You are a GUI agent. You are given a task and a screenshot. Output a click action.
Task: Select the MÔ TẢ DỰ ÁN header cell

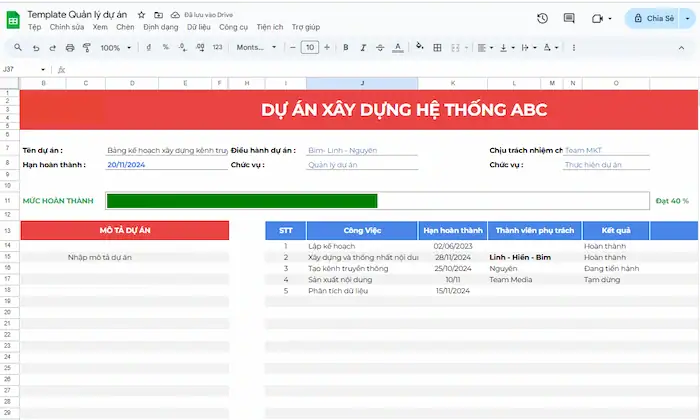pos(125,230)
